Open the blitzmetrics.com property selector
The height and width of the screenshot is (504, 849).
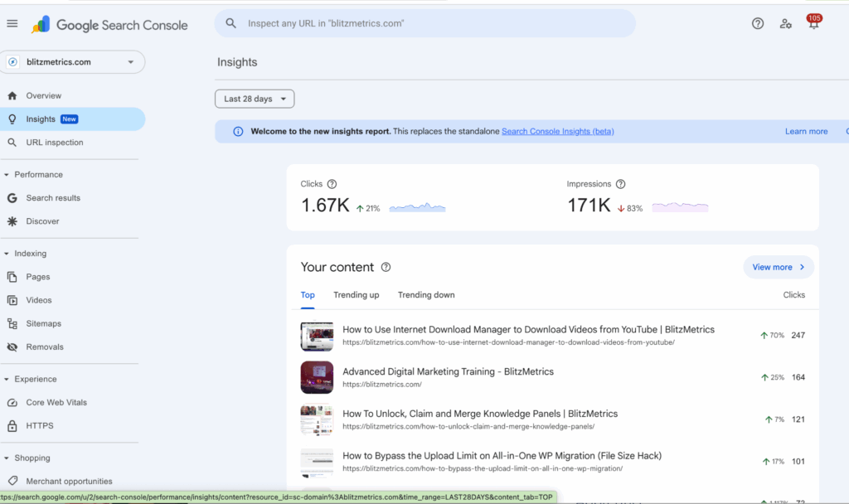72,62
